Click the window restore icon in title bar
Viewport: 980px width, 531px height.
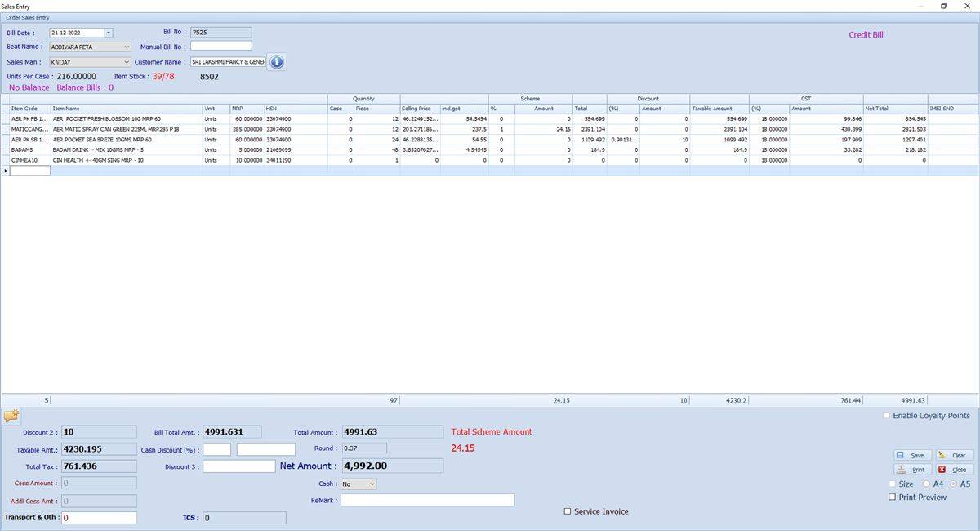click(x=943, y=6)
